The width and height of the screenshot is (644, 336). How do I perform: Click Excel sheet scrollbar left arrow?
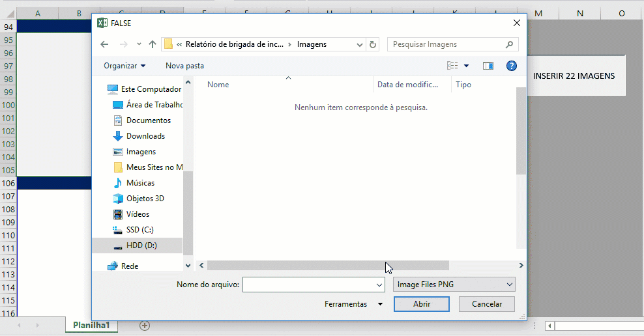[x=550, y=326]
